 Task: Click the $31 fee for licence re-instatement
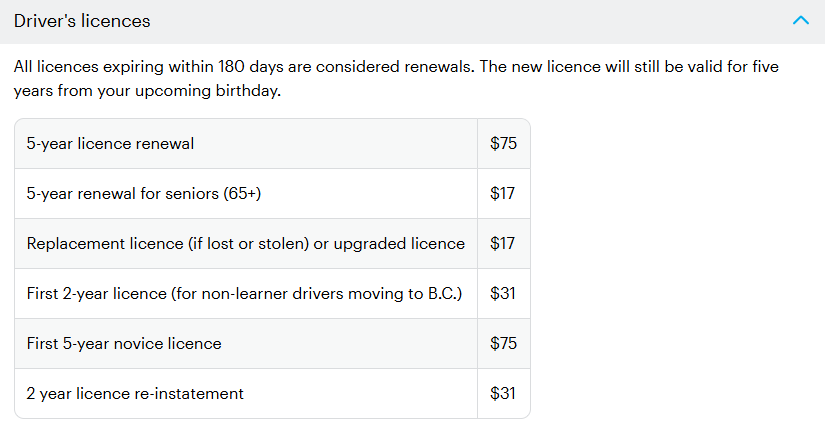[x=503, y=394]
